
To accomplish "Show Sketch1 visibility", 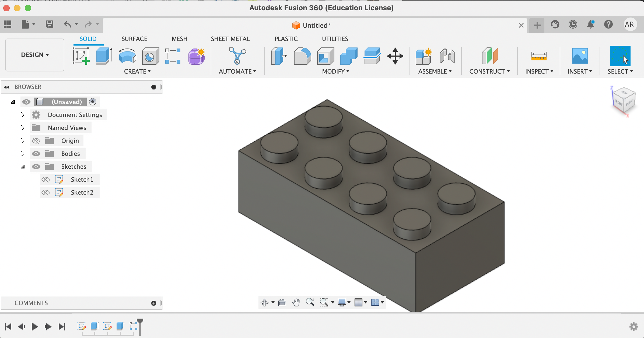I will point(46,180).
